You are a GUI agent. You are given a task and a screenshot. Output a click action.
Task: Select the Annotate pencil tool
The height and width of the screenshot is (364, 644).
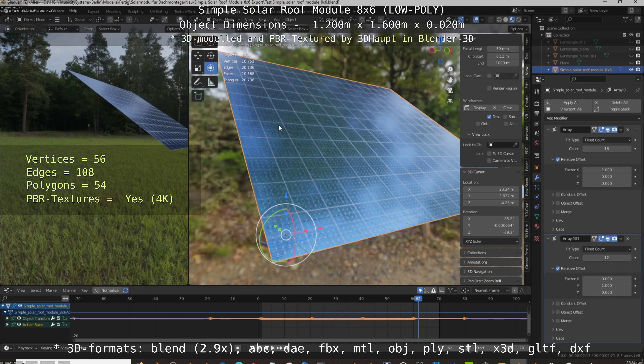tap(198, 82)
